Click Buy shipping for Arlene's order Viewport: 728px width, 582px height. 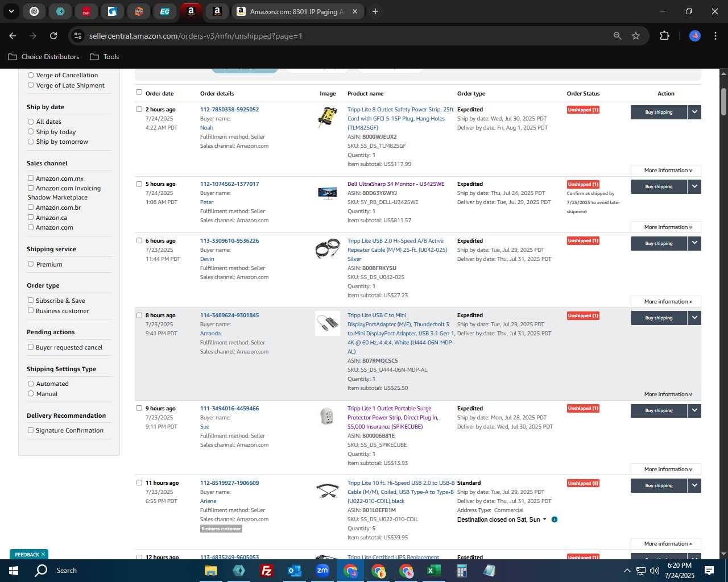pyautogui.click(x=659, y=485)
